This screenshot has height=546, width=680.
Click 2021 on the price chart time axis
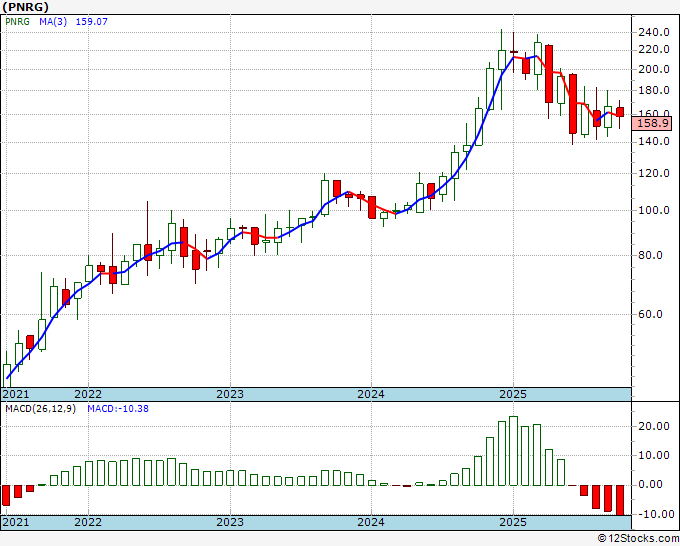pos(16,394)
